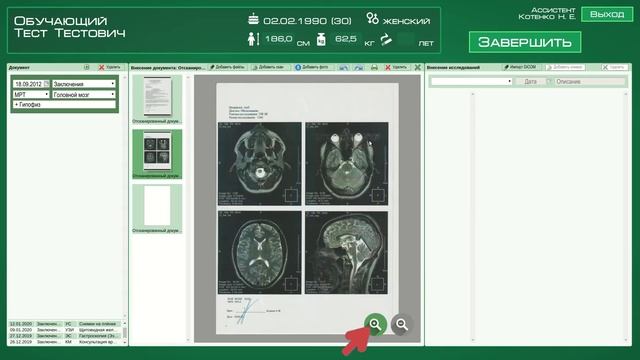The image size is (640, 360).
Task: Close the scanned document entry panel
Action: pyautogui.click(x=418, y=67)
